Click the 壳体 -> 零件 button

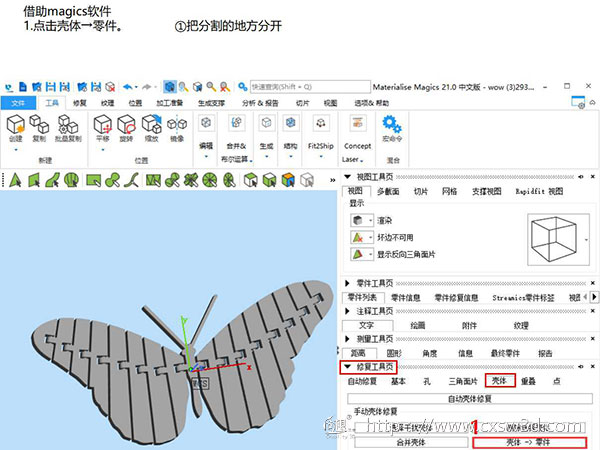[526, 441]
